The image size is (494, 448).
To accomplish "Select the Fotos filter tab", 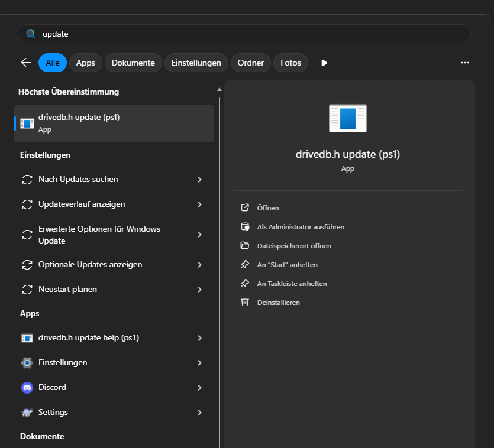I will tap(290, 63).
